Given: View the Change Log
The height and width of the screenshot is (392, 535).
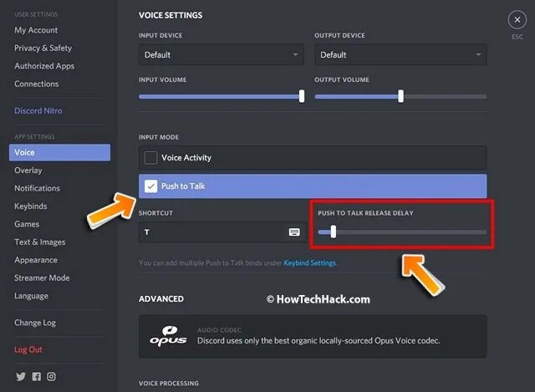Looking at the screenshot, I should (x=35, y=323).
